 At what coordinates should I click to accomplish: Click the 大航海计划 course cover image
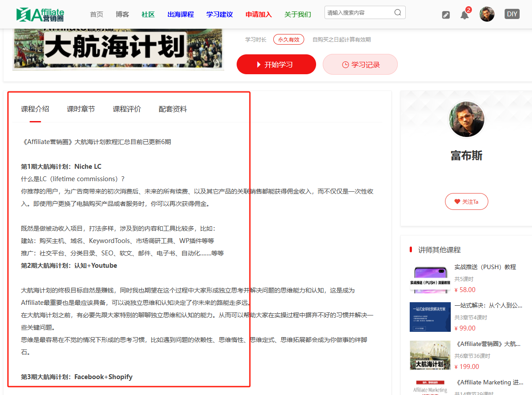click(x=118, y=49)
